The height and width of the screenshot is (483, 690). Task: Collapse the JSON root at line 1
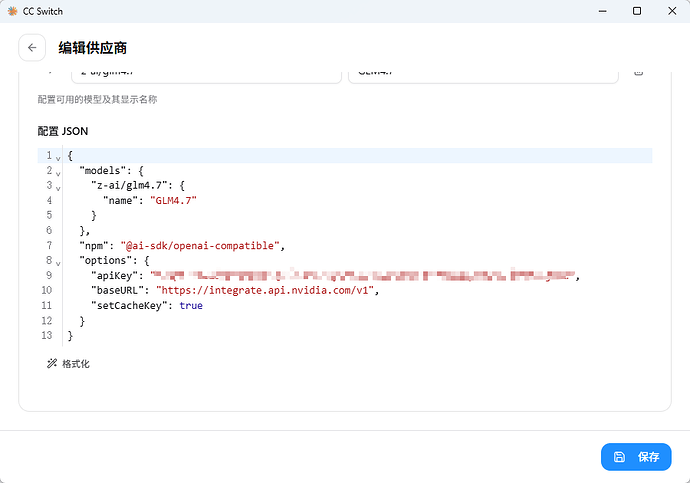pyautogui.click(x=58, y=157)
